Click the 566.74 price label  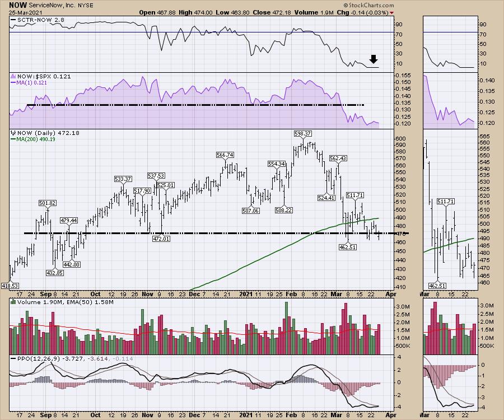(x=225, y=155)
